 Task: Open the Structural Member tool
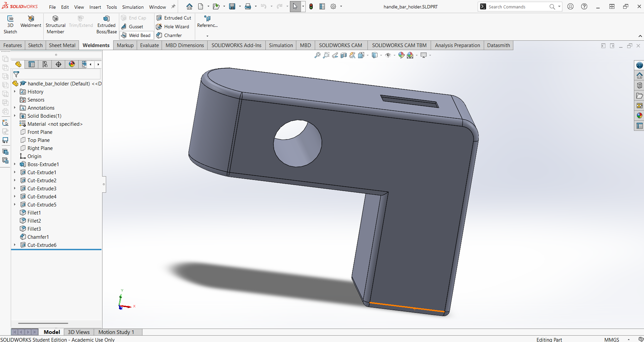click(55, 25)
